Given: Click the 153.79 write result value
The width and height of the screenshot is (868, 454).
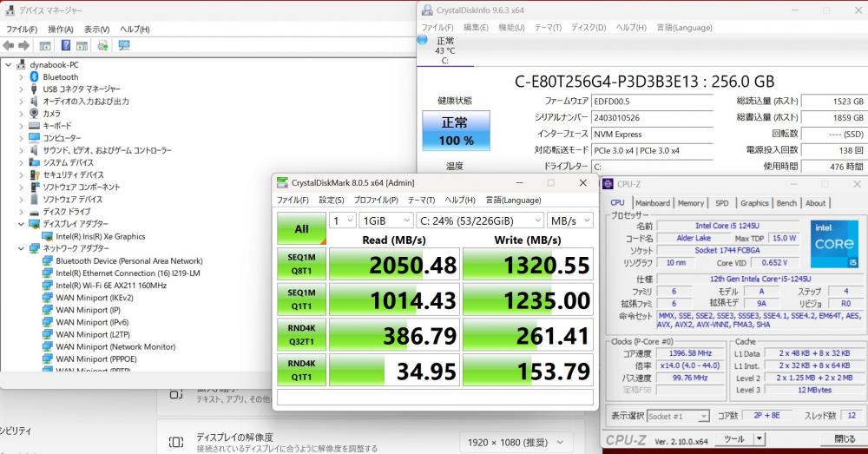Looking at the screenshot, I should [x=528, y=371].
